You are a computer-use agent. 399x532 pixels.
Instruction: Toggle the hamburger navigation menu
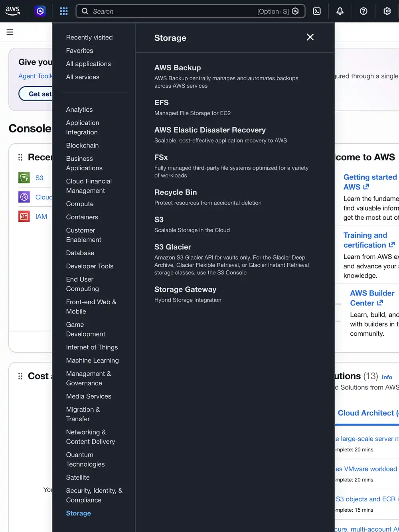coord(10,32)
